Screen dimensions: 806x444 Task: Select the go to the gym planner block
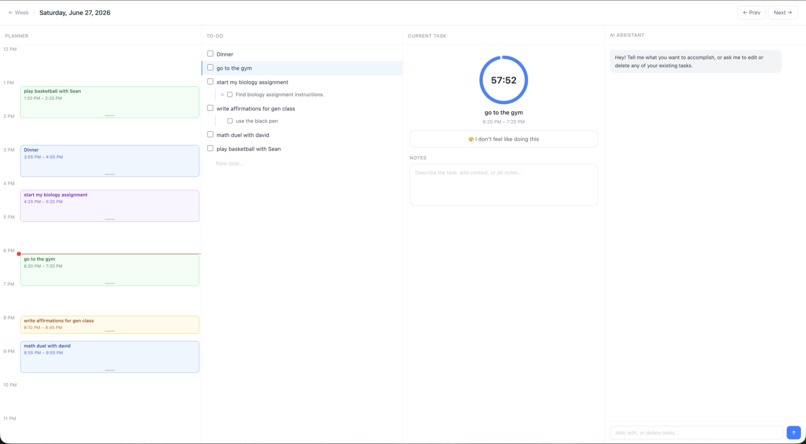pos(109,270)
